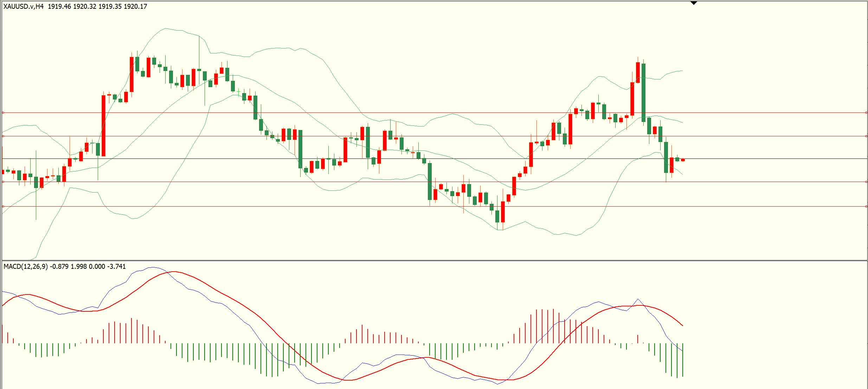868x389 pixels.
Task: Select right handle of lowest red horizontal line
Action: tap(866, 206)
